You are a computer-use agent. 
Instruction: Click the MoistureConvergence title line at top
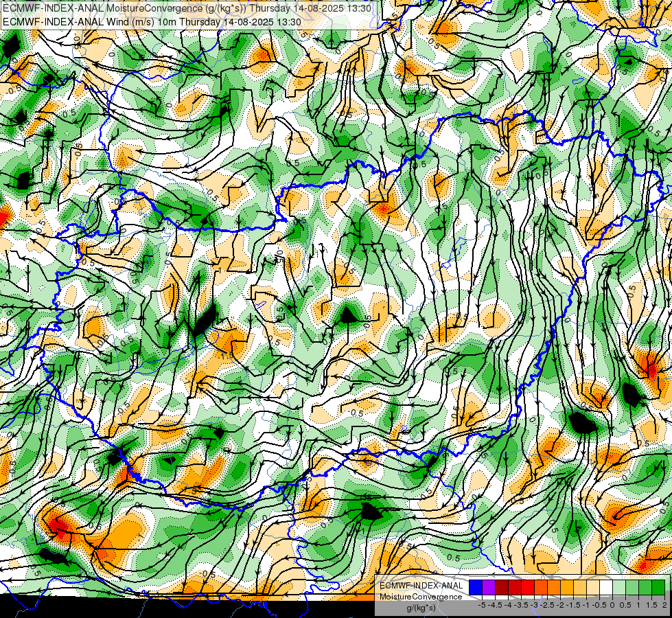[185, 8]
